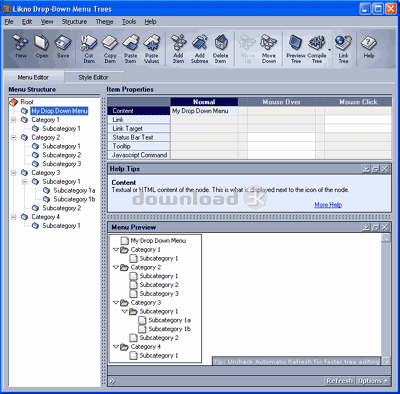Click the Move Down toolbar icon
The image size is (400, 394).
pos(269,49)
